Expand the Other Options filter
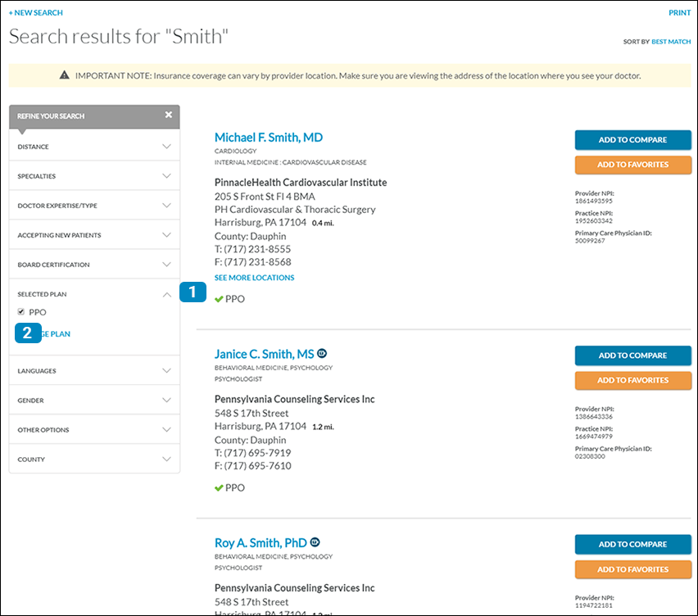The image size is (698, 616). [x=94, y=429]
